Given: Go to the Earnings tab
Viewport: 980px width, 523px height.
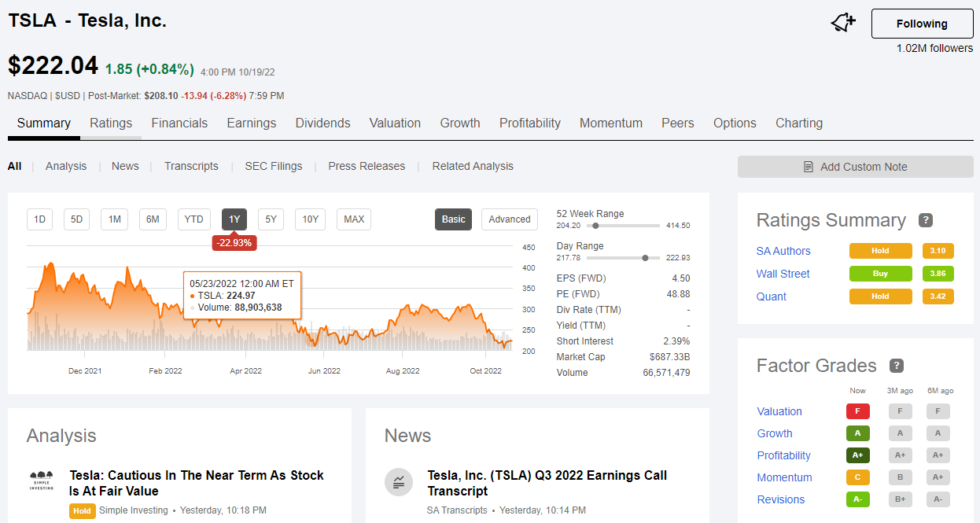Looking at the screenshot, I should coord(252,123).
